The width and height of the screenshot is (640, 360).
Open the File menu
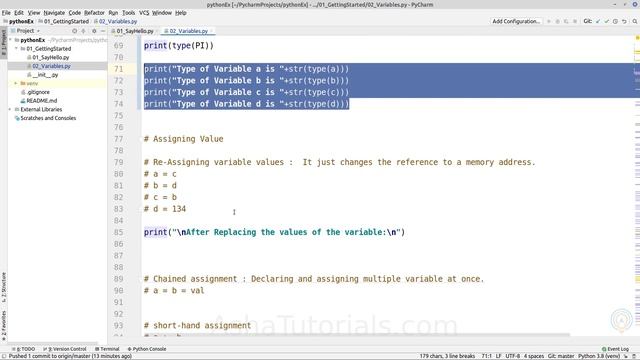coord(6,13)
